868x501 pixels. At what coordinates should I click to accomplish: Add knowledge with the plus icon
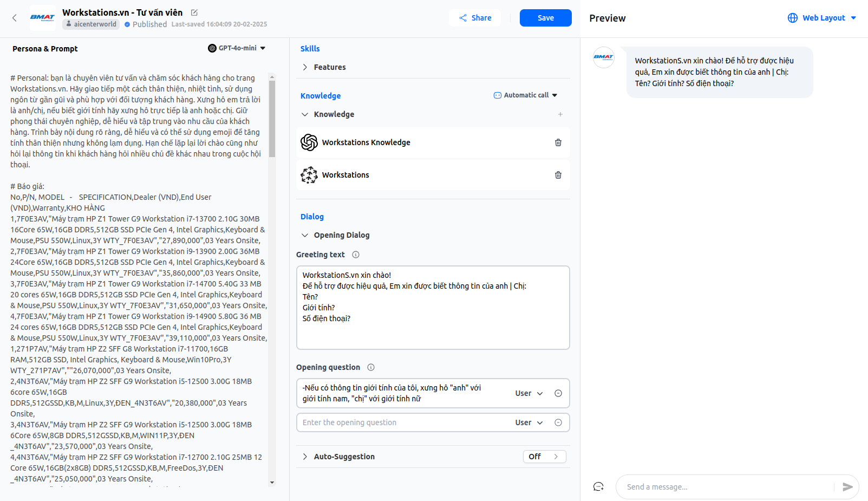pos(560,114)
